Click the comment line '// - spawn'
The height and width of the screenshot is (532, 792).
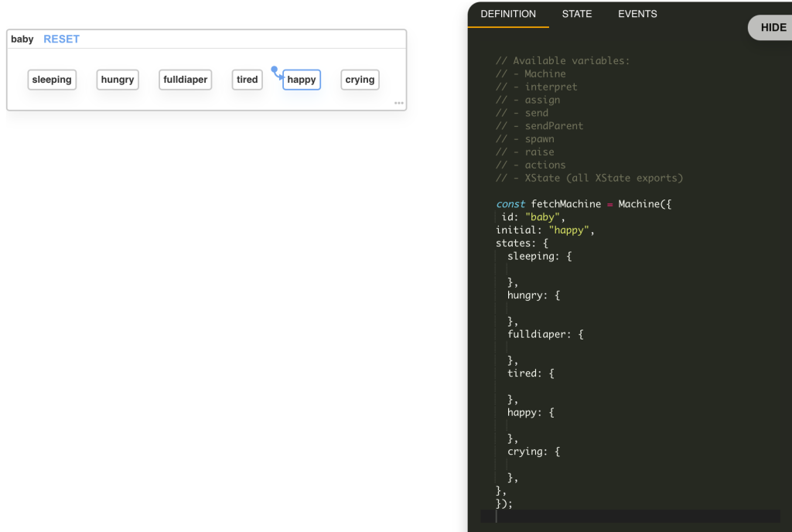[x=525, y=139]
